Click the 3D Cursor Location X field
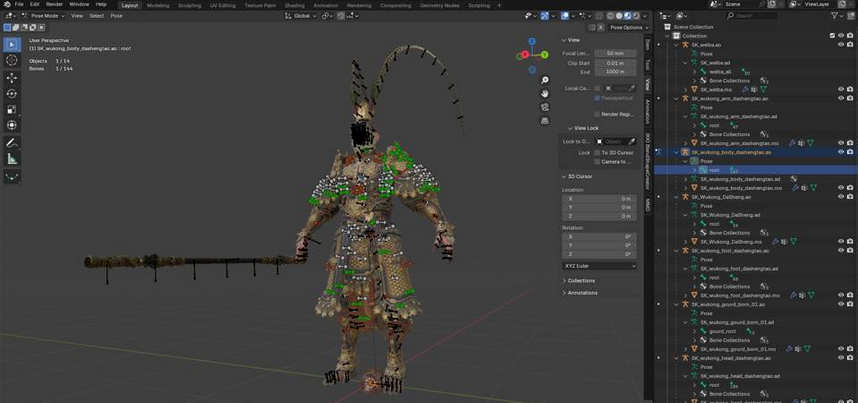The image size is (858, 403). coord(600,199)
